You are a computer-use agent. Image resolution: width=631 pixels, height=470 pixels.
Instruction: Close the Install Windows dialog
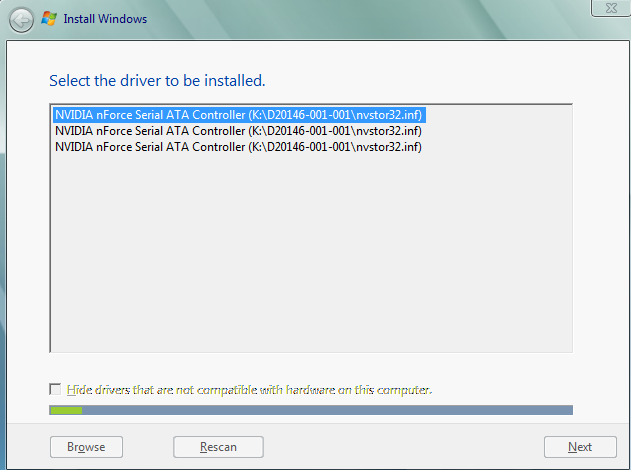coord(611,8)
